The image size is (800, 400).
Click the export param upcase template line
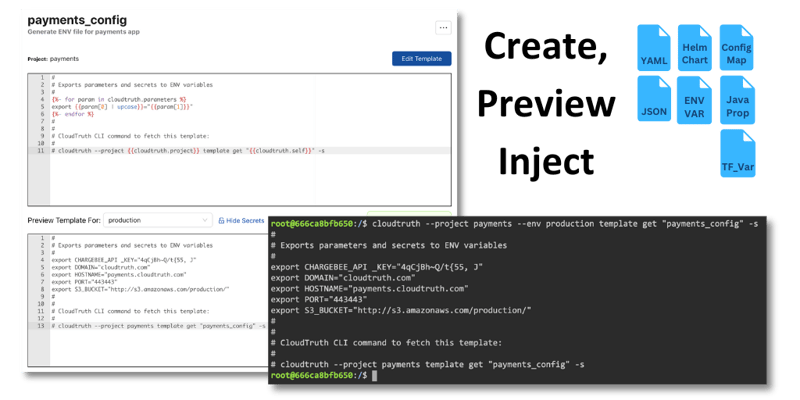122,107
